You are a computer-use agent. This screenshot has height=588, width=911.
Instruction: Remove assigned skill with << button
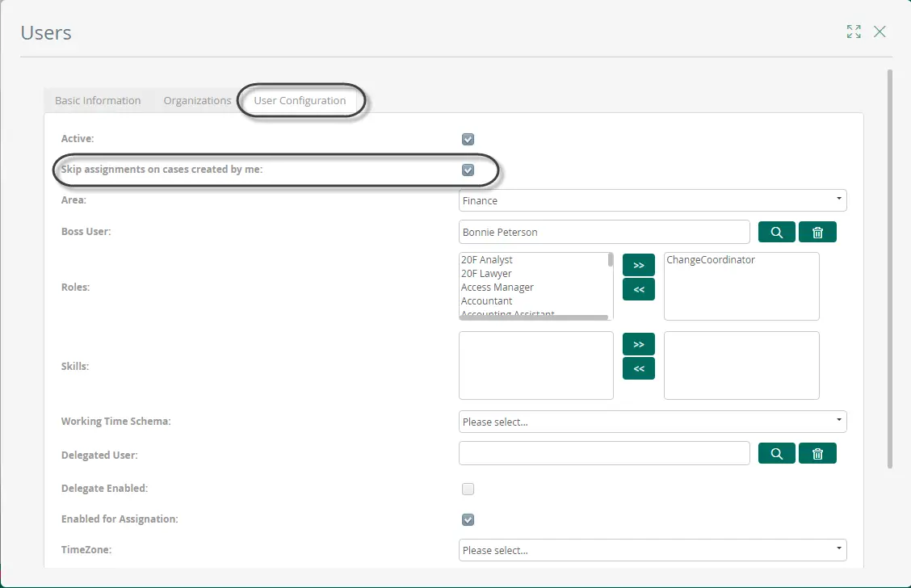tap(639, 368)
